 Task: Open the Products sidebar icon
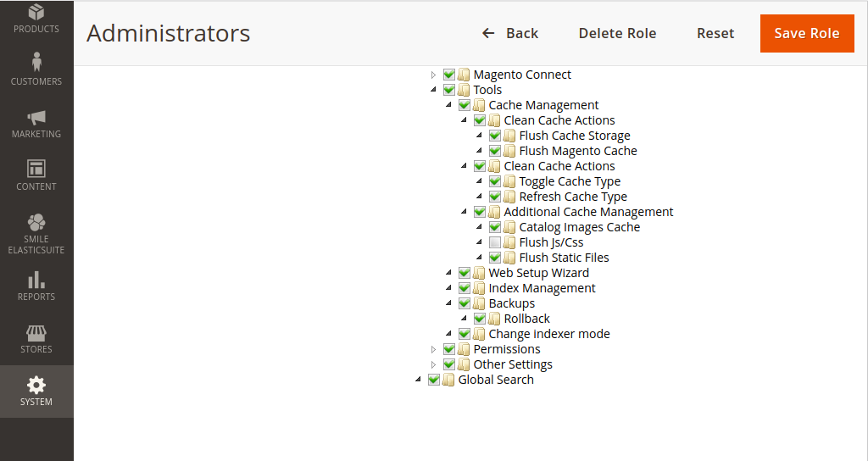[x=36, y=14]
